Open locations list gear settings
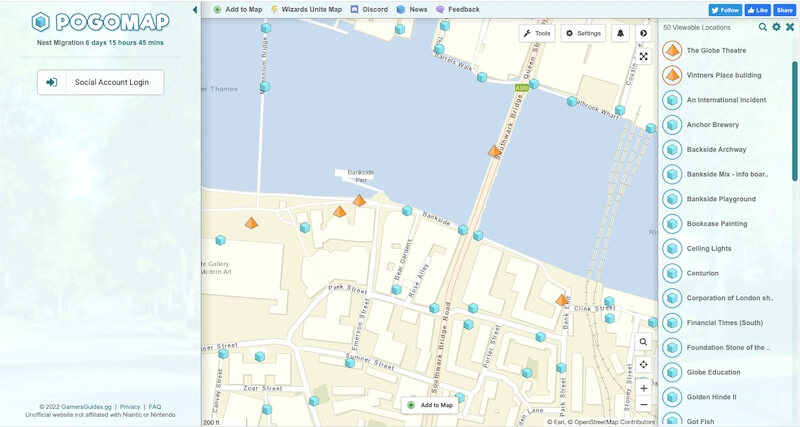800x427 pixels. click(x=776, y=27)
